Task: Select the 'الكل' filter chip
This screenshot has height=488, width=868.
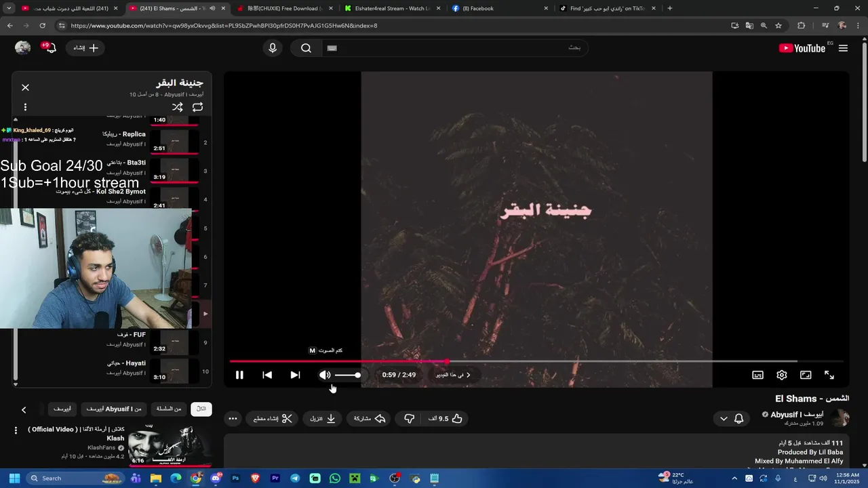Action: pos(201,409)
